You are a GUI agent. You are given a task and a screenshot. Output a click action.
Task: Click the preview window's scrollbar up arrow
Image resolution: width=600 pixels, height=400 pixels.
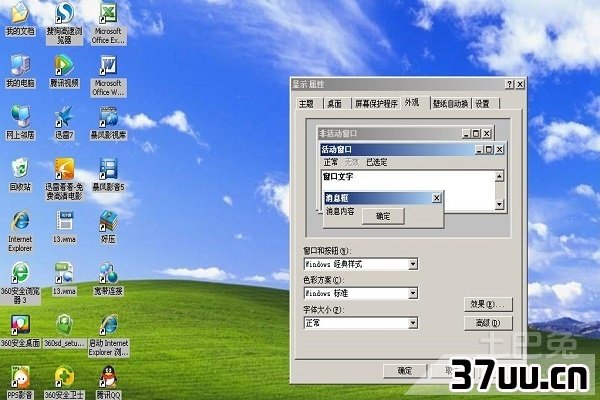click(x=499, y=176)
